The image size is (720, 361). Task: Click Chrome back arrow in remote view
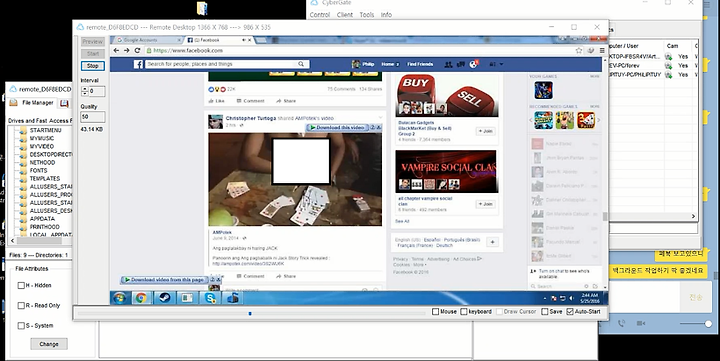click(116, 51)
